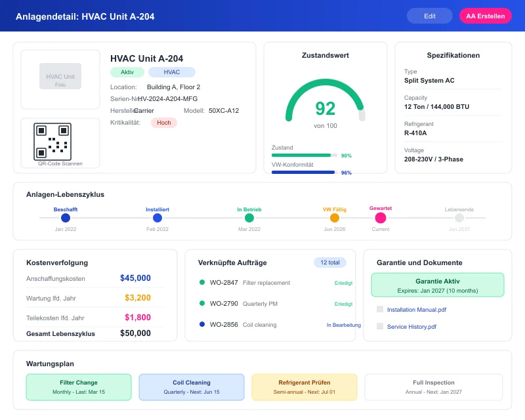This screenshot has height=420, width=525.
Task: Click the VW Fällig milestone marker
Action: (333, 217)
